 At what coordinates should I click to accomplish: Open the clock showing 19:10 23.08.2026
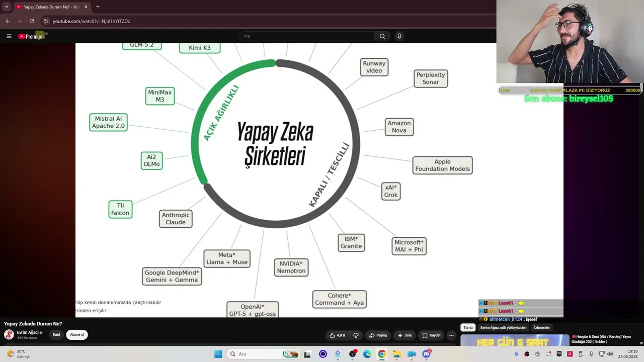629,354
